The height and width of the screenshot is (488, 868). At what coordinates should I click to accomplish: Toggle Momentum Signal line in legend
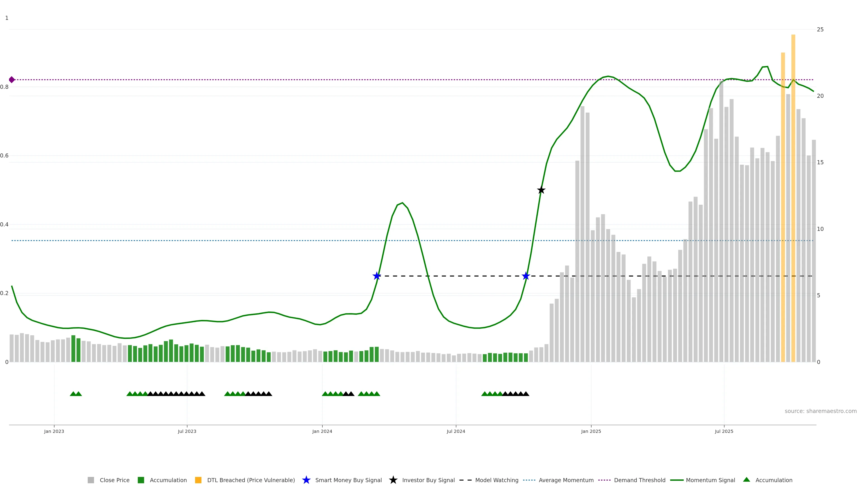tap(710, 480)
